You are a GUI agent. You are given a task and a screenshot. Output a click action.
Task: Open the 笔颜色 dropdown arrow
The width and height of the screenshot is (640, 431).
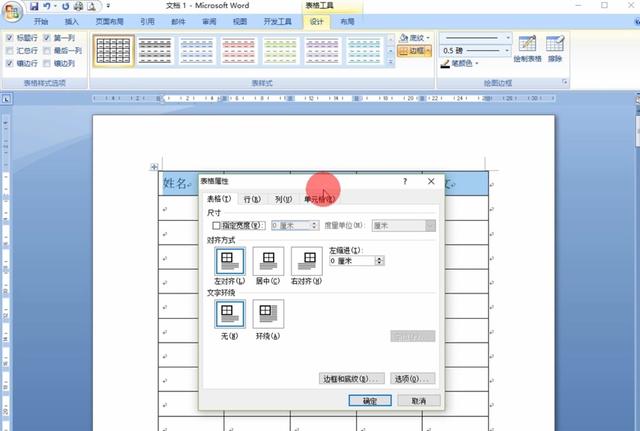(x=477, y=64)
